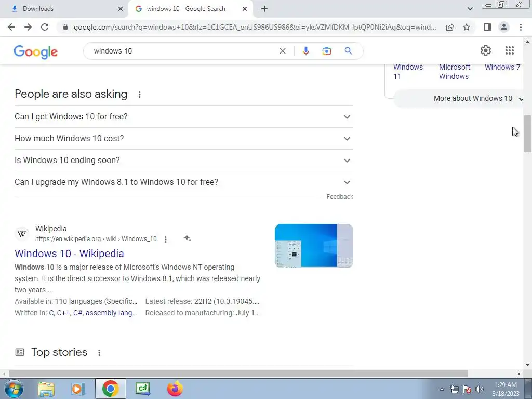Click the padlock site info icon
Screen dimensions: 532x399
tap(65, 27)
